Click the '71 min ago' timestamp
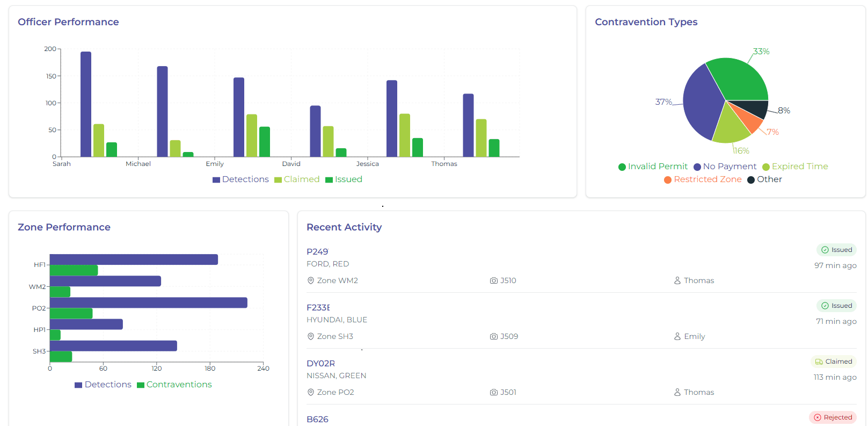The width and height of the screenshot is (868, 426). coord(836,321)
